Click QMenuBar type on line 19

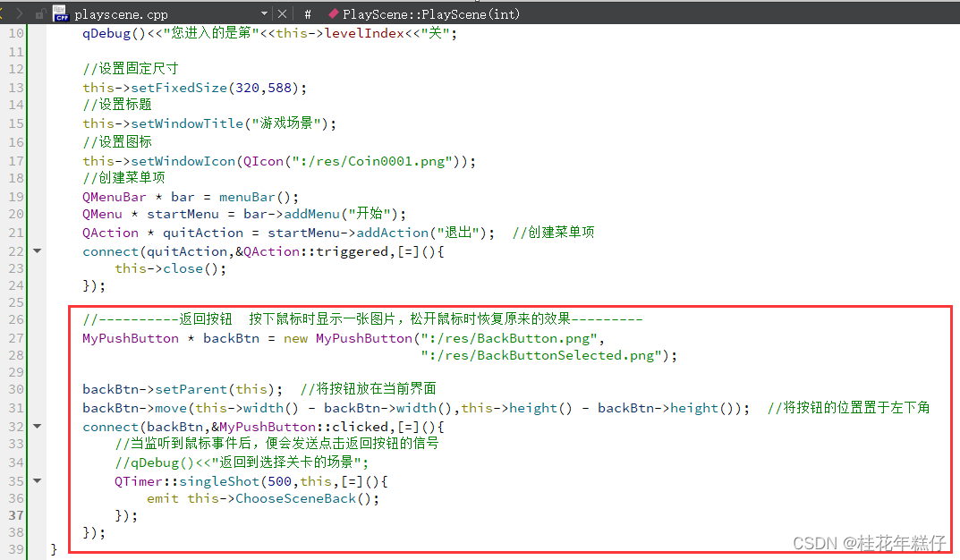(x=115, y=197)
